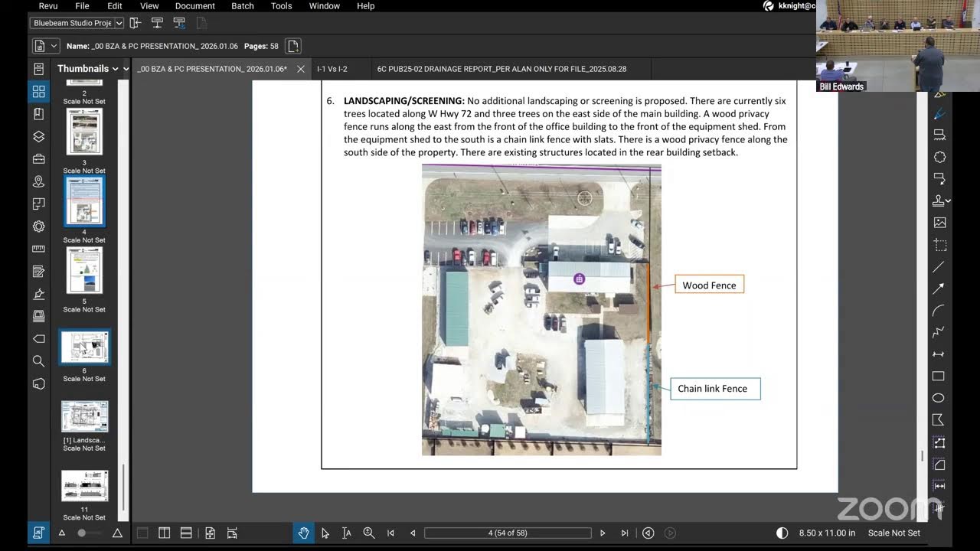Select the Arrow markup tool

coord(939,289)
